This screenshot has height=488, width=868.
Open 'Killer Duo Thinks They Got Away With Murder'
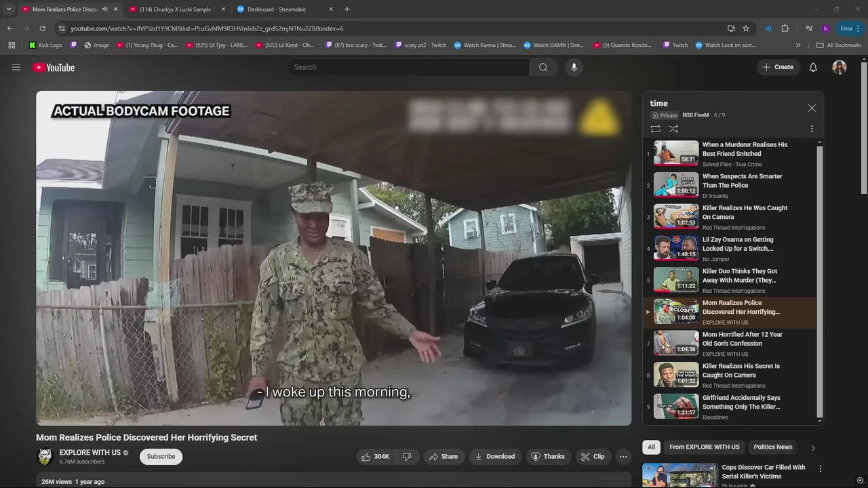click(730, 281)
